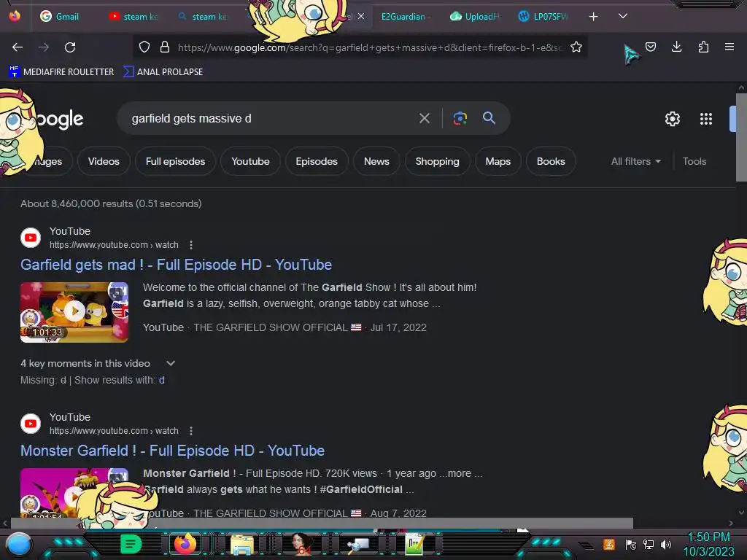Click the site padlock icon
This screenshot has width=747, height=560.
pyautogui.click(x=165, y=47)
